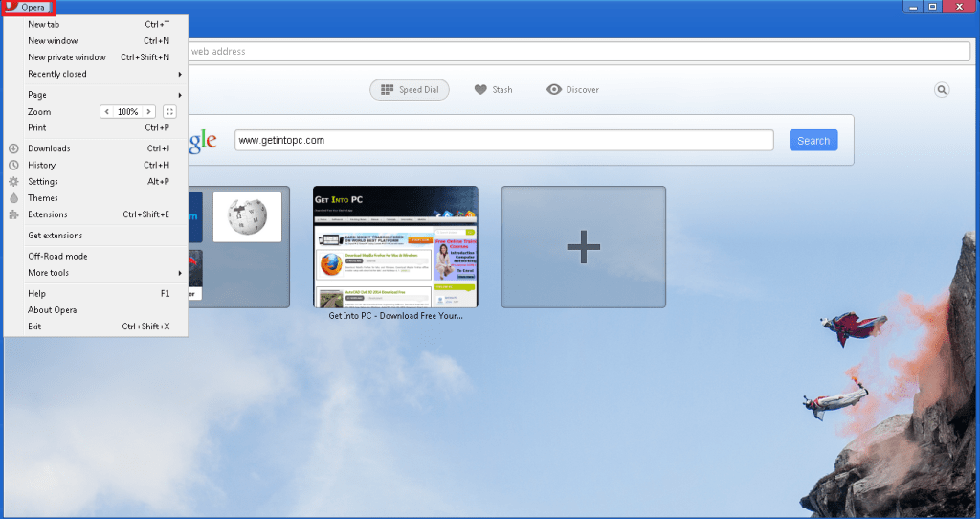Image resolution: width=980 pixels, height=519 pixels.
Task: Expand More tools submenu
Action: coord(97,273)
